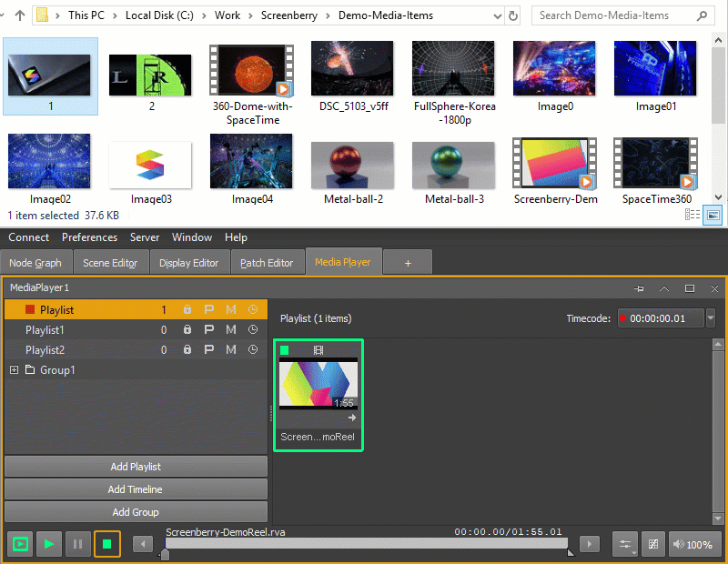Open the playback settings sliders icon

tap(625, 544)
